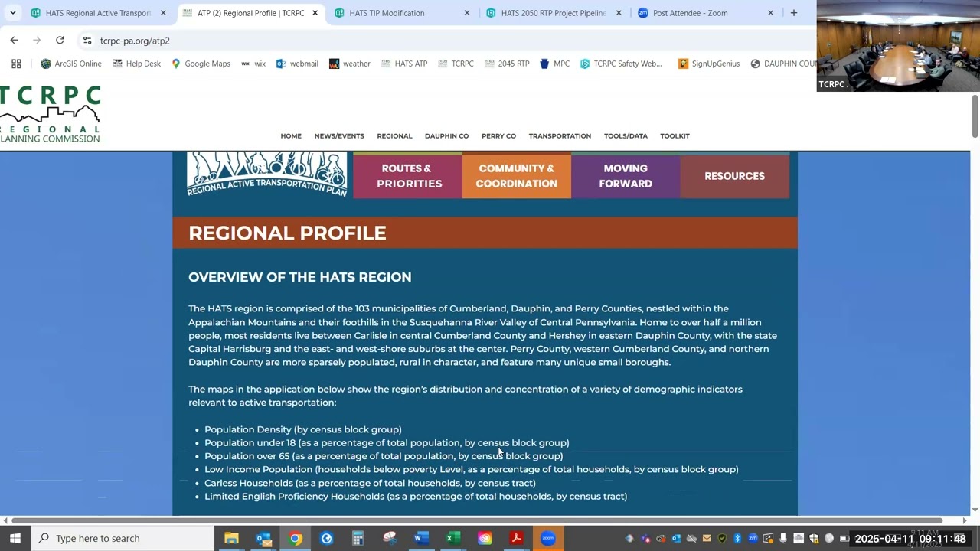Click the TCRPC Regional Planning Commission logo
Image resolution: width=980 pixels, height=551 pixels.
tap(51, 113)
